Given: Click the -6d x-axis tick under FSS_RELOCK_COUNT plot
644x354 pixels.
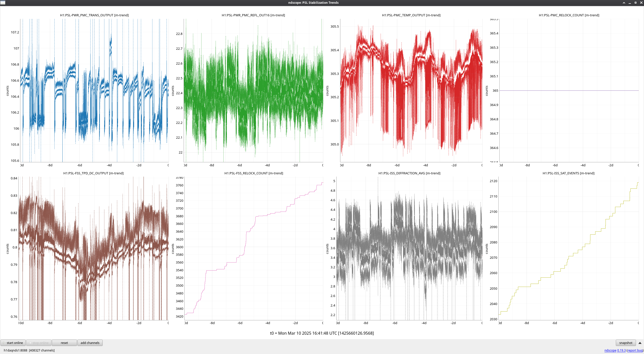Looking at the screenshot, I should coord(240,323).
